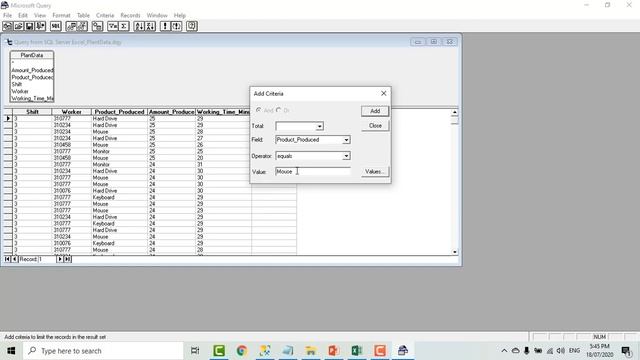Click the Task View taskbar icon
This screenshot has width=640, height=360.
[195, 351]
